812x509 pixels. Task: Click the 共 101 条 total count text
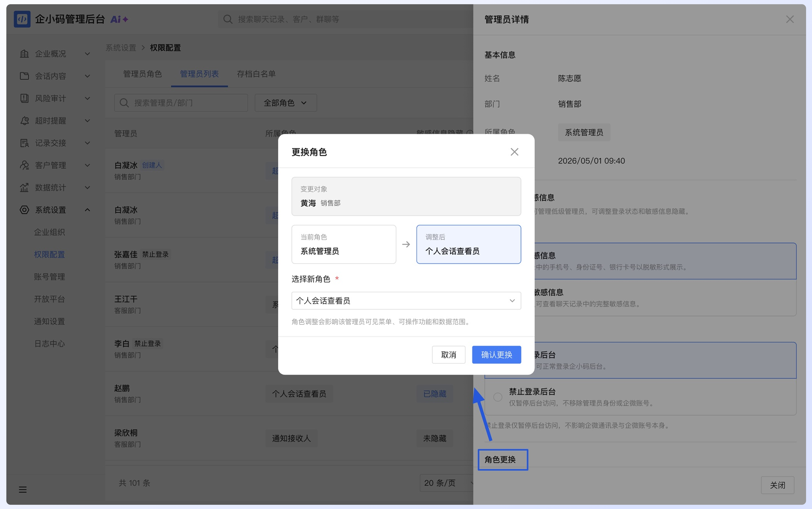point(134,483)
